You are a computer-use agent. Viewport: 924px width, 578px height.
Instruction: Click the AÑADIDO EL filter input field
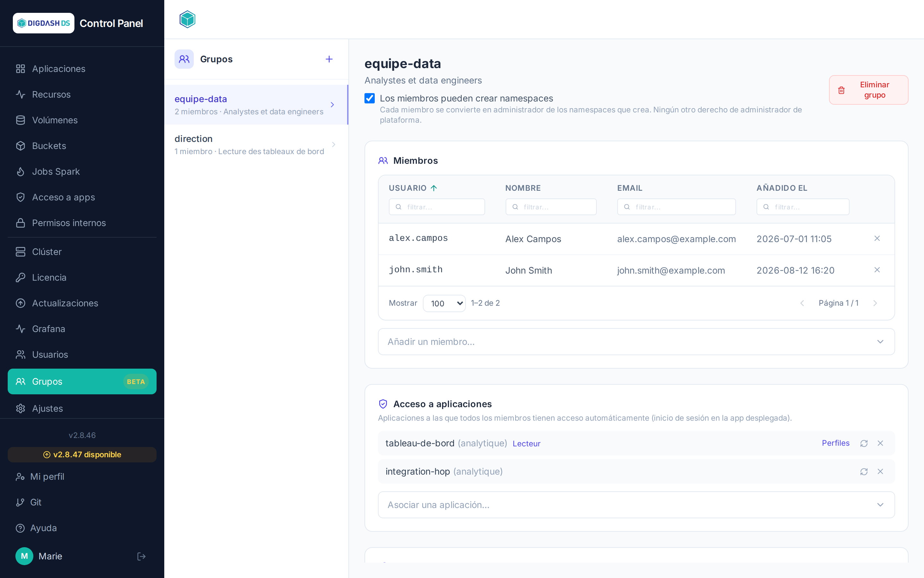(x=803, y=207)
